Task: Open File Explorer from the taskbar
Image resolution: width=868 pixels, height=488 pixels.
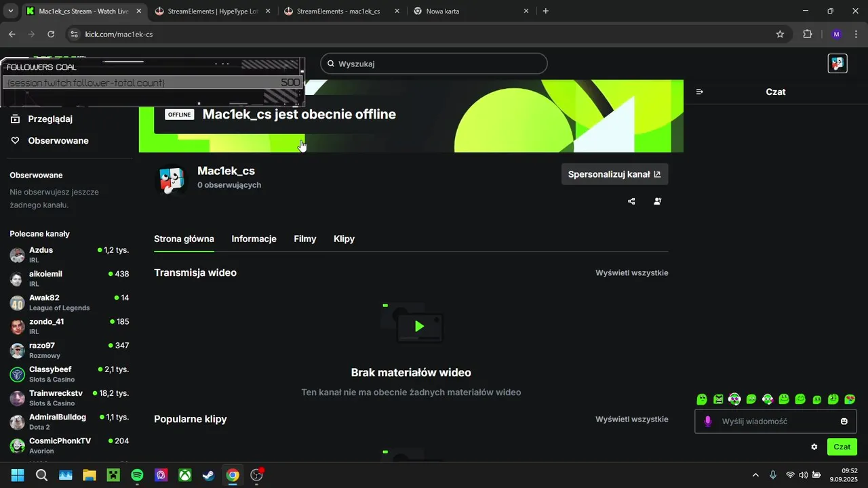Action: click(90, 475)
